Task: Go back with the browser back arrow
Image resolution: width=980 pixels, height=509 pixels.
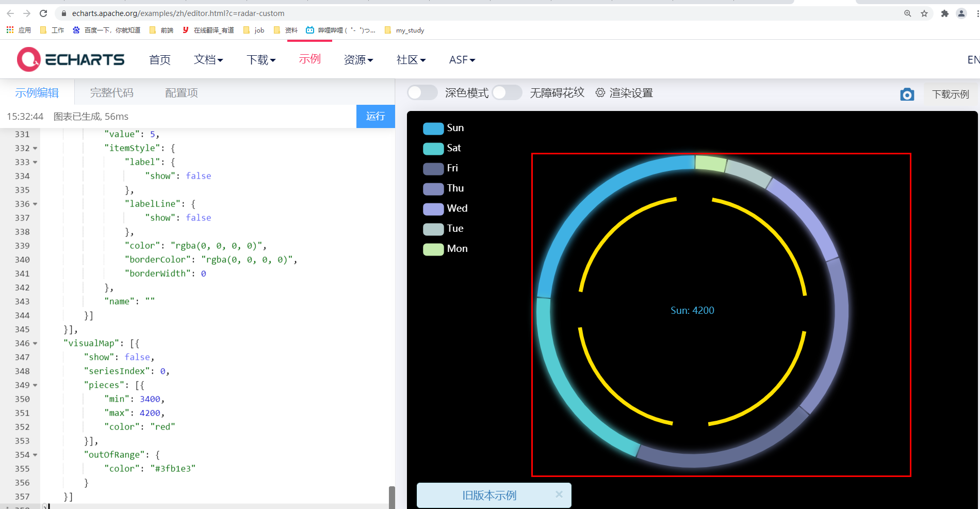Action: click(10, 13)
